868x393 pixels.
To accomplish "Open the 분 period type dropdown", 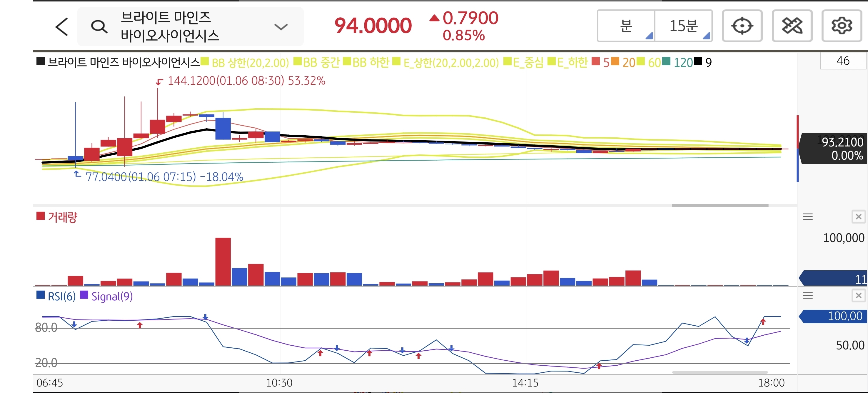I will tap(626, 26).
